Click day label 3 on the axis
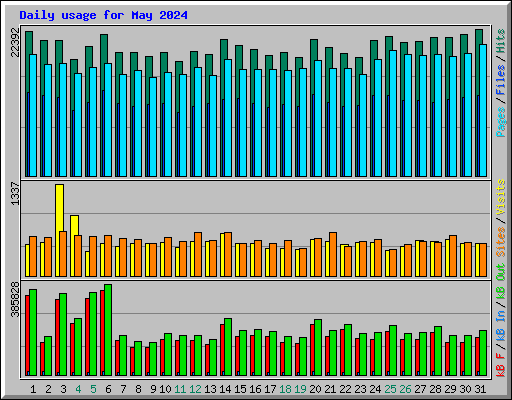Image resolution: width=512 pixels, height=400 pixels. [x=63, y=389]
